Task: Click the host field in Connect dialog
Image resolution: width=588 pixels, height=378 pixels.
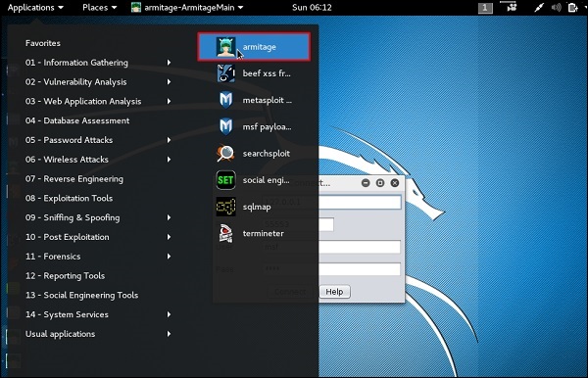Action: coord(331,203)
